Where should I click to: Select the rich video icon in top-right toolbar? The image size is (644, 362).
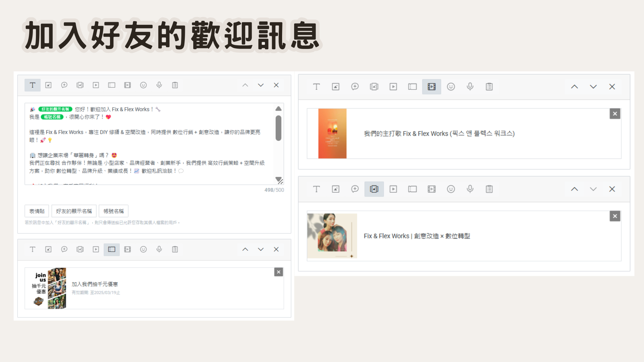431,87
